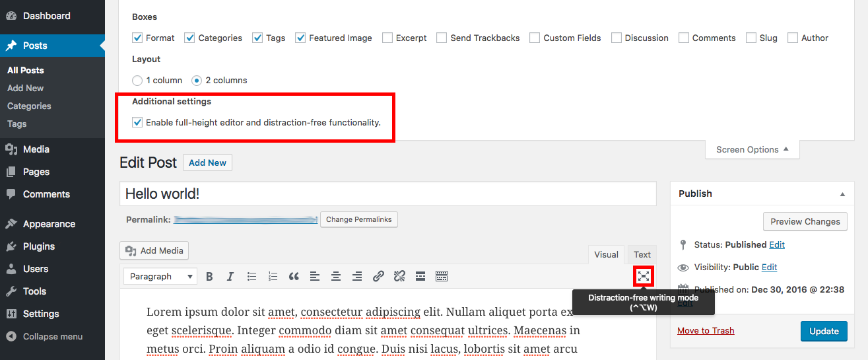Align text center in editor
This screenshot has height=360, width=868.
click(x=336, y=277)
